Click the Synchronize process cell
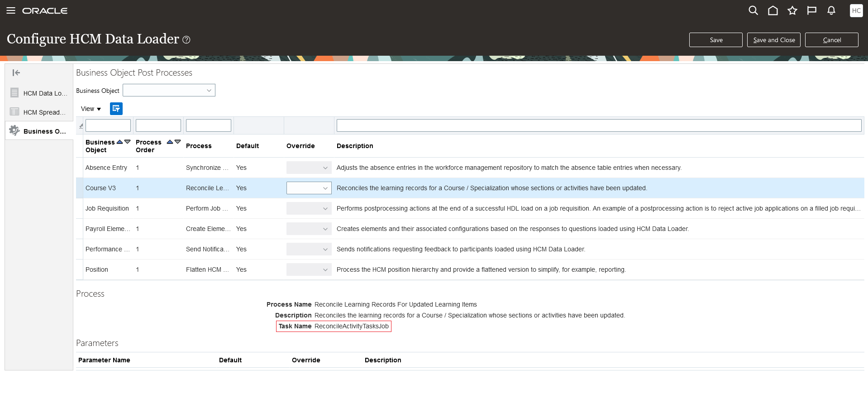This screenshot has height=399, width=868. [207, 168]
